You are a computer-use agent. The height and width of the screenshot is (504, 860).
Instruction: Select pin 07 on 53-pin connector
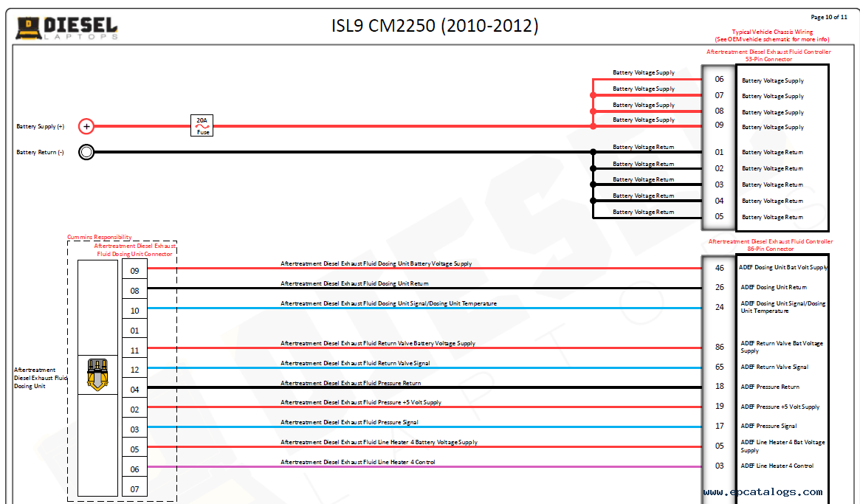[719, 95]
